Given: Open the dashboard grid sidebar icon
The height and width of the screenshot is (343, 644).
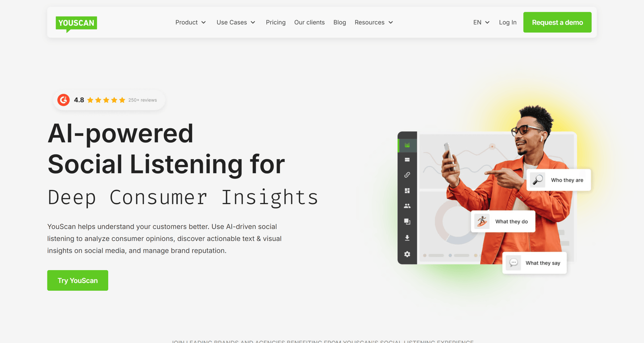Looking at the screenshot, I should [407, 191].
